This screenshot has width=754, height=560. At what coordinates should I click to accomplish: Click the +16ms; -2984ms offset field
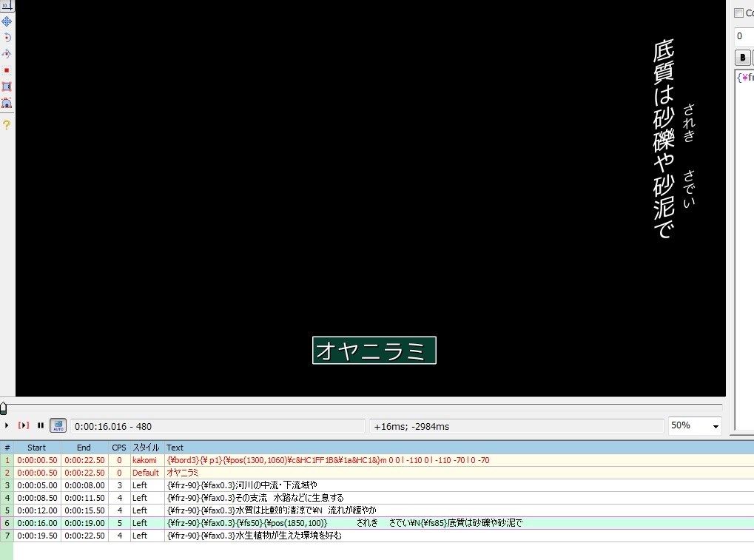[516, 426]
